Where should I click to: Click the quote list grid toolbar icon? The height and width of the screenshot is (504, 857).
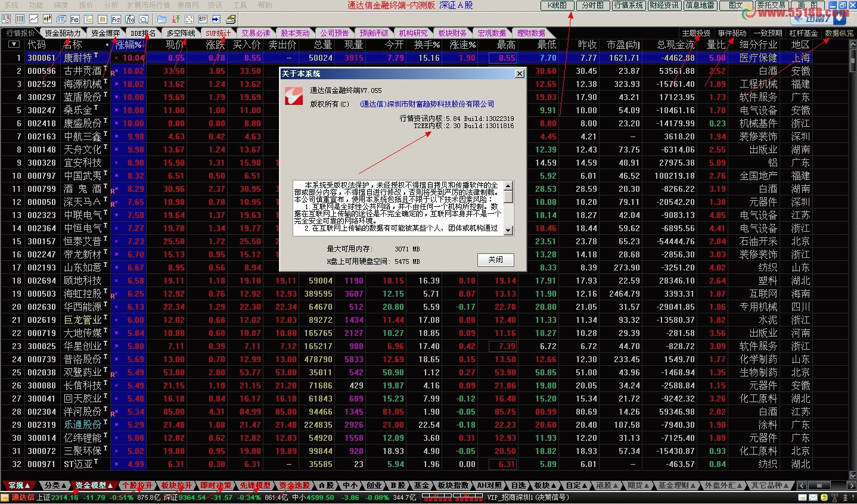[20, 19]
